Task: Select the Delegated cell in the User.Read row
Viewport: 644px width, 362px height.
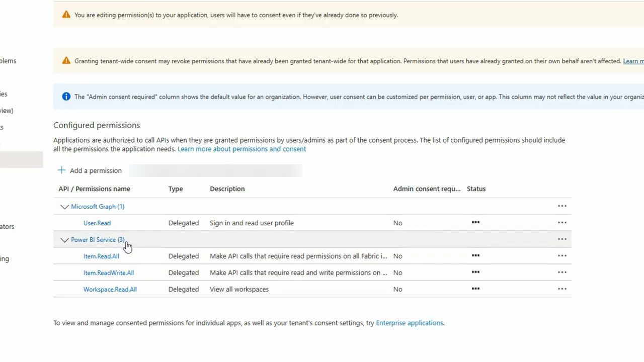Action: point(184,223)
